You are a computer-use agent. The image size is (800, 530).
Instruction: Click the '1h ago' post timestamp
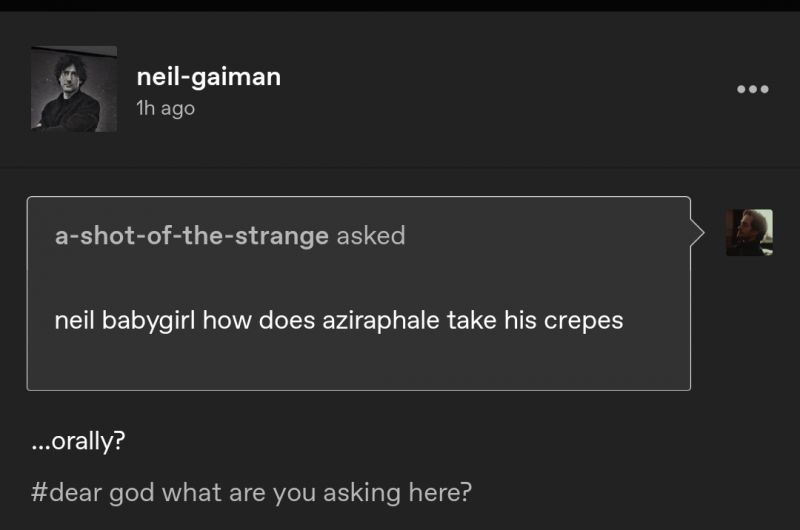pyautogui.click(x=165, y=108)
